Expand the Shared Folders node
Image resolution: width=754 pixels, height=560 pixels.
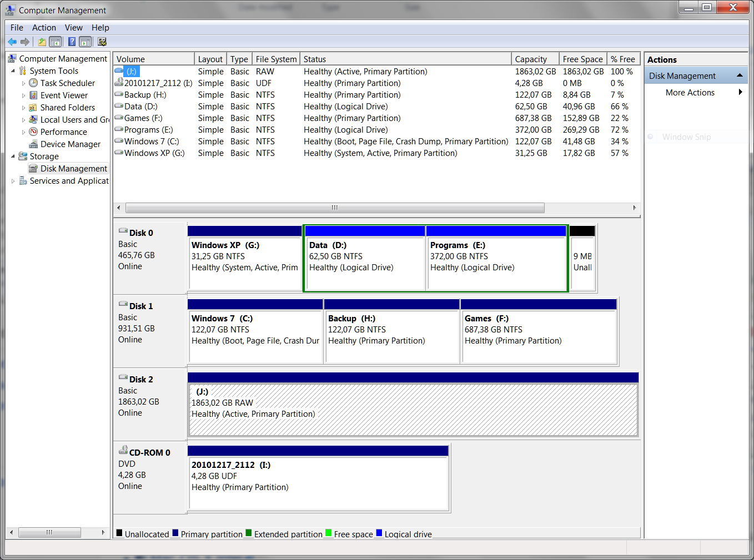23,108
